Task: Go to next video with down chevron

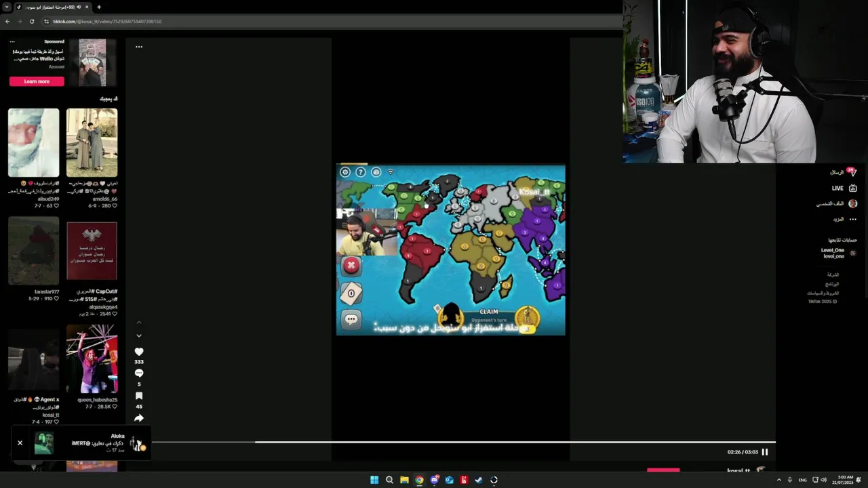Action: pyautogui.click(x=139, y=335)
